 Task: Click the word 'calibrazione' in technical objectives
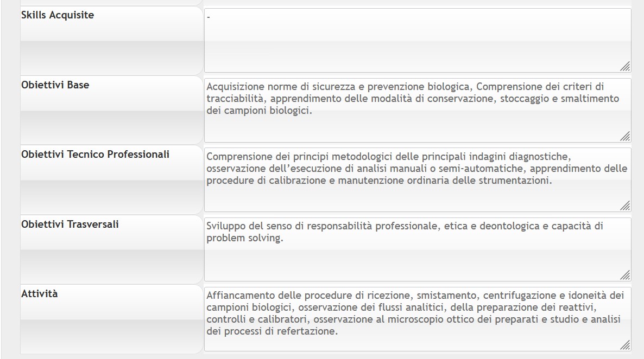point(298,181)
